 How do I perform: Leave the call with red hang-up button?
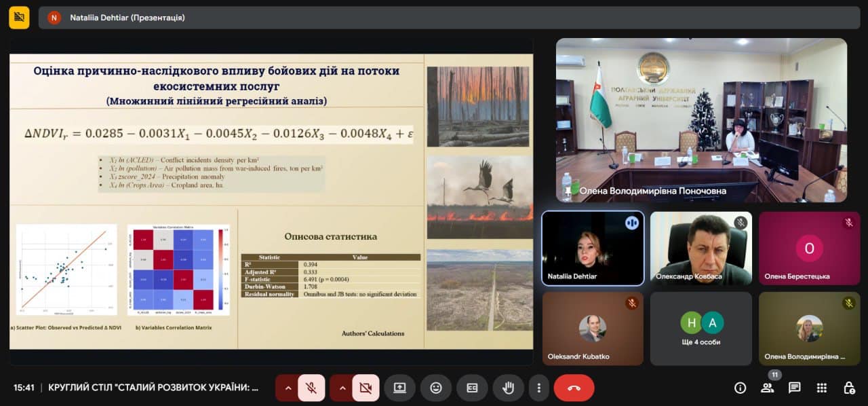[x=574, y=388]
